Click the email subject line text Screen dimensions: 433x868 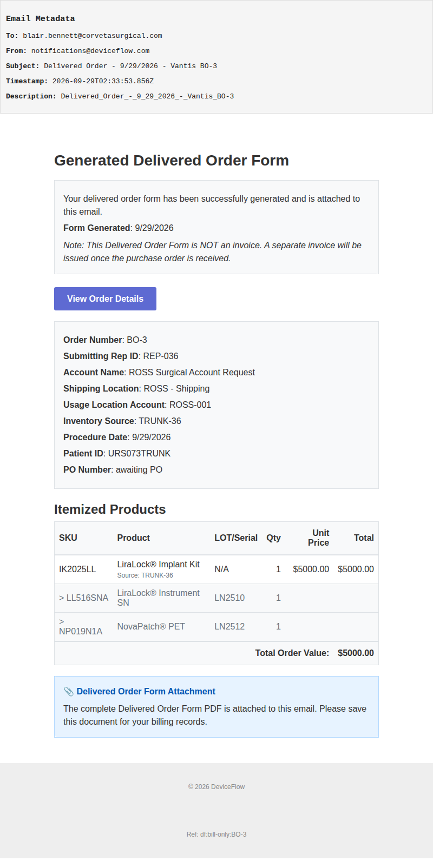tap(130, 66)
